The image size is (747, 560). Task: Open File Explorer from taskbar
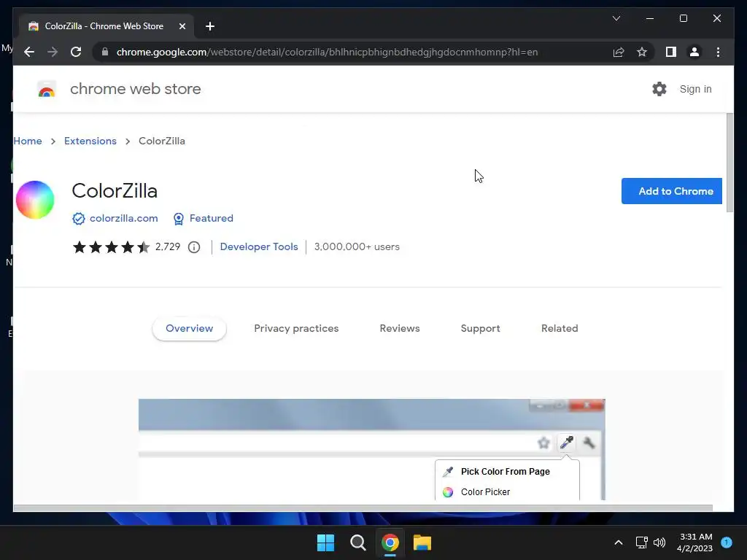coord(422,542)
